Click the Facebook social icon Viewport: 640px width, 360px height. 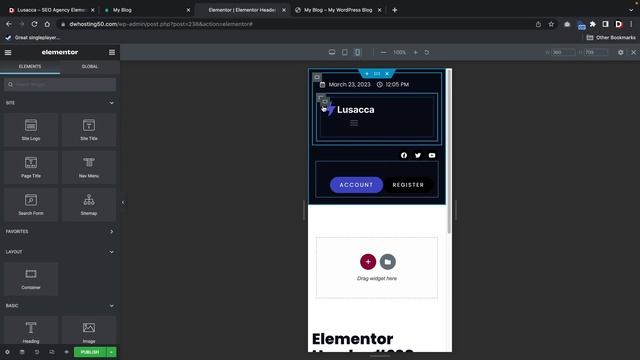tap(404, 155)
